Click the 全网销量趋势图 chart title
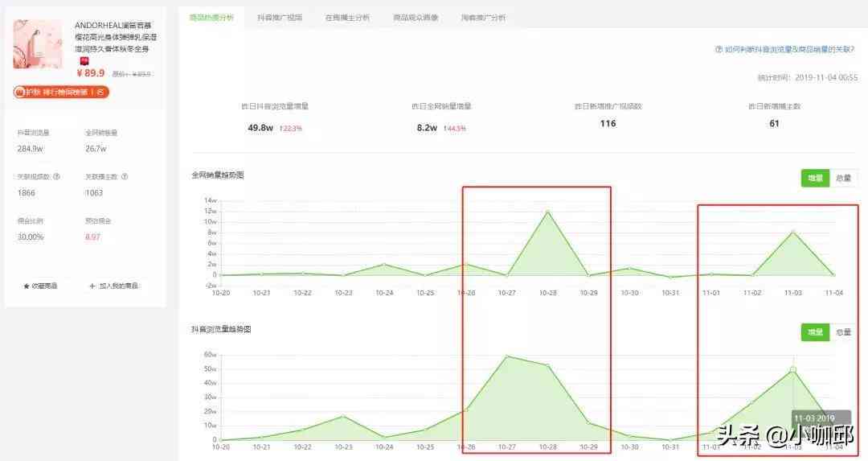The width and height of the screenshot is (868, 461). [x=218, y=175]
